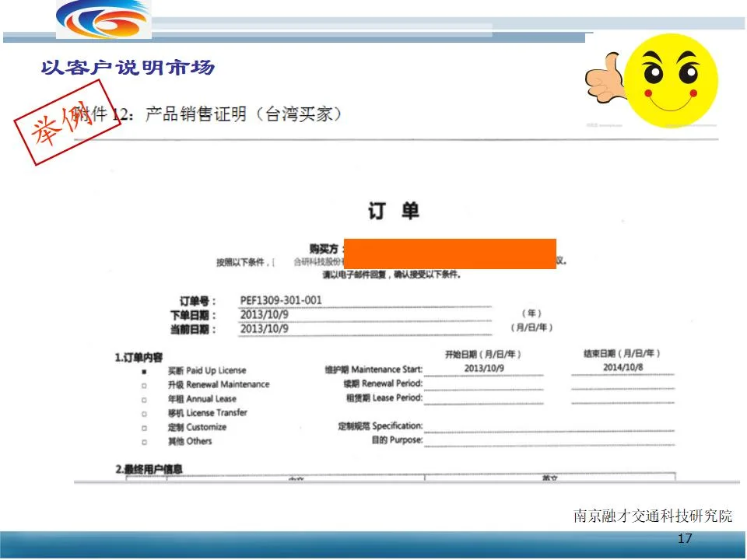Image resolution: width=747 pixels, height=560 pixels.
Task: Click maintenance start date 2013/10/9
Action: click(484, 368)
